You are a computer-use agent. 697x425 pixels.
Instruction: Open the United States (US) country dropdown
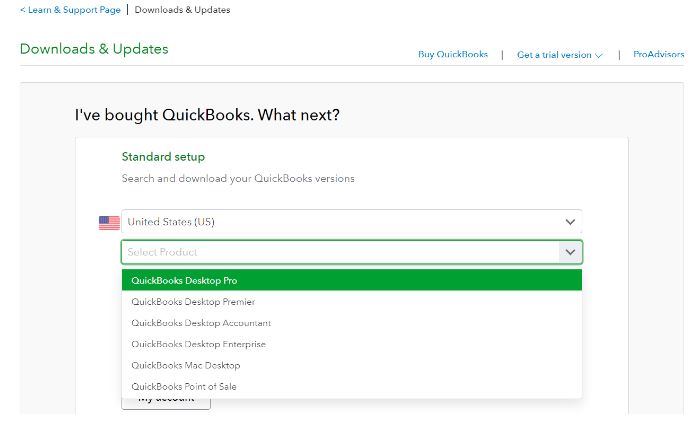click(x=352, y=221)
